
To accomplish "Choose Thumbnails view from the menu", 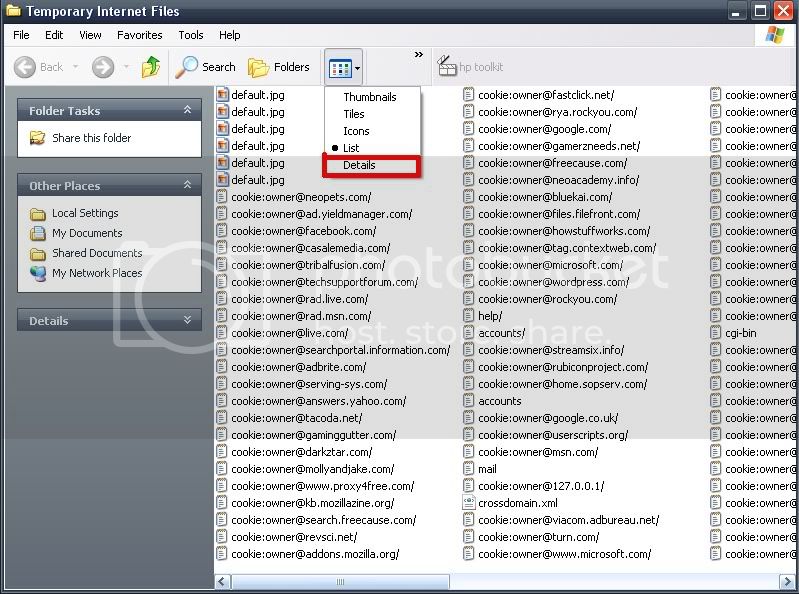I will point(369,97).
